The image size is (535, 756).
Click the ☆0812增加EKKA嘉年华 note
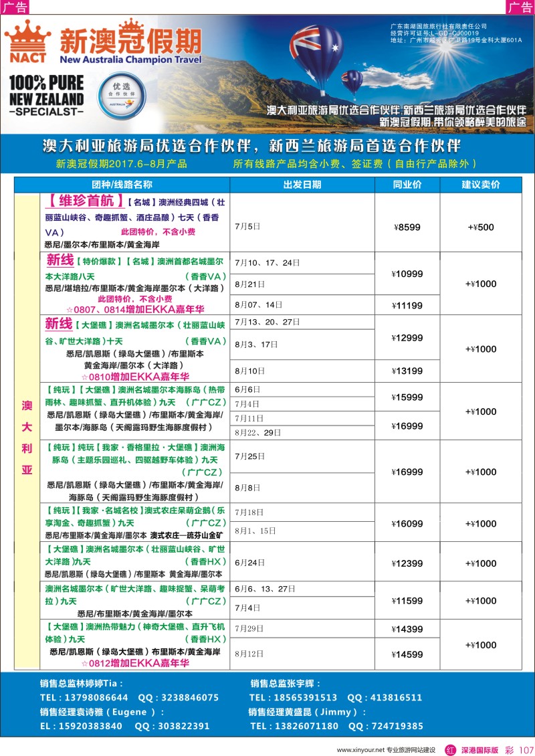click(135, 664)
